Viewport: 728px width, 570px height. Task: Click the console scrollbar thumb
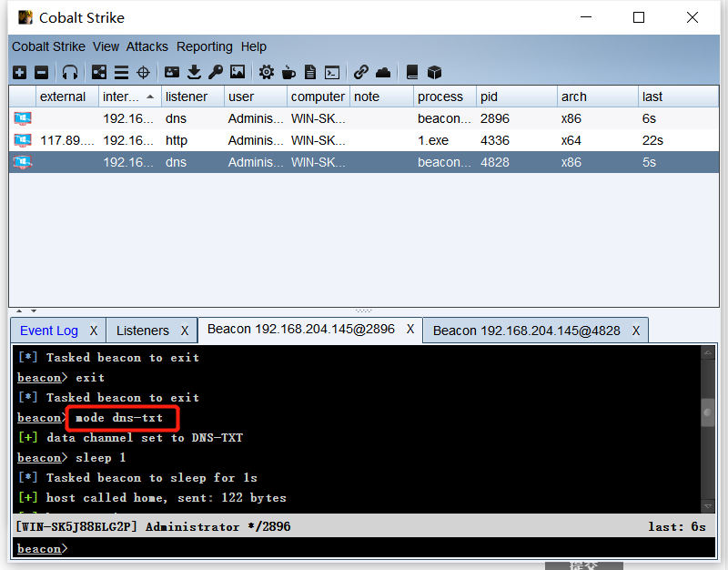point(708,412)
